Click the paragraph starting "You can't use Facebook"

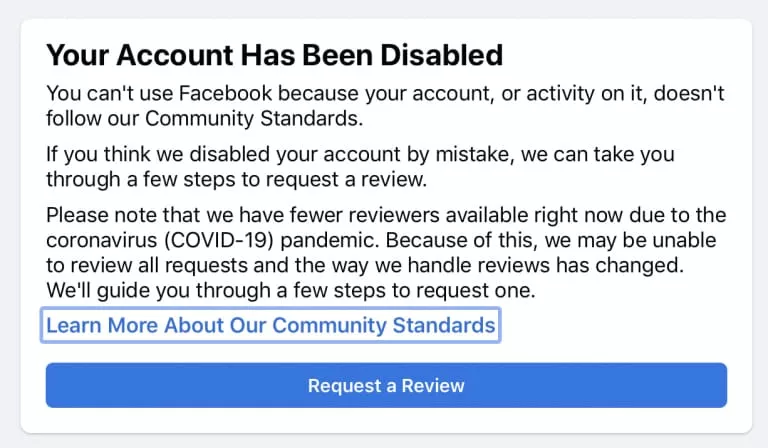pos(384,106)
